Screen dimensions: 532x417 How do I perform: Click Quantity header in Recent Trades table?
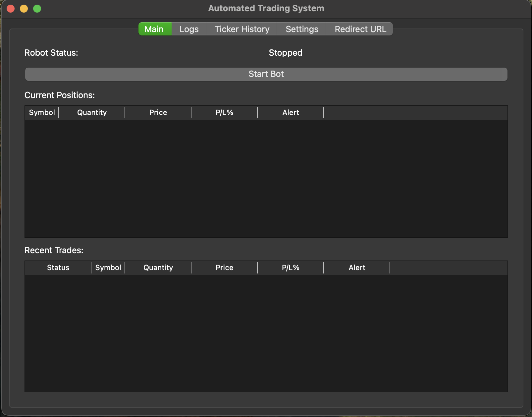[x=158, y=268]
